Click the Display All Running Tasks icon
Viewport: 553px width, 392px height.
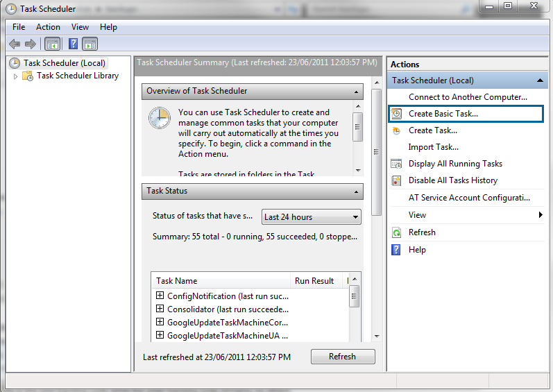point(396,164)
